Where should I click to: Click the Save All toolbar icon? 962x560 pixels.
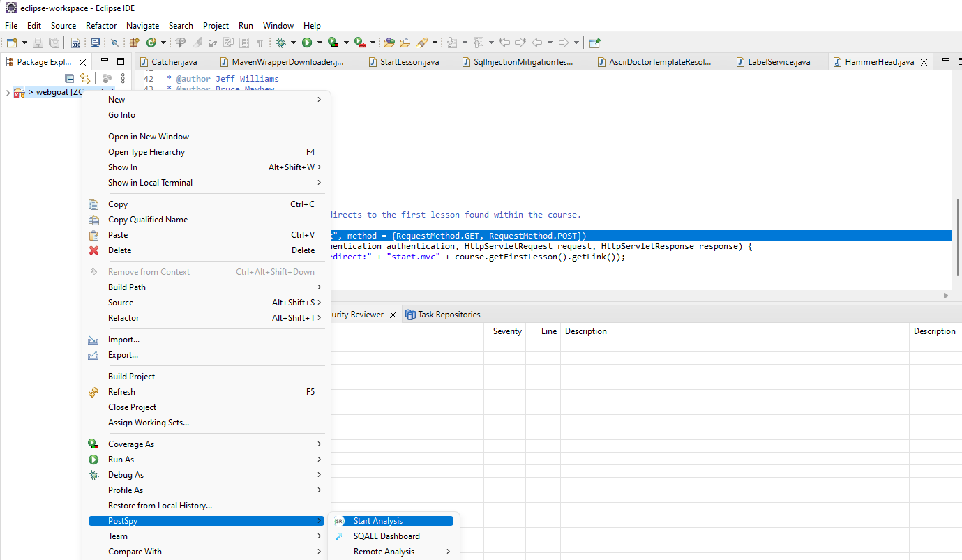pos(54,43)
